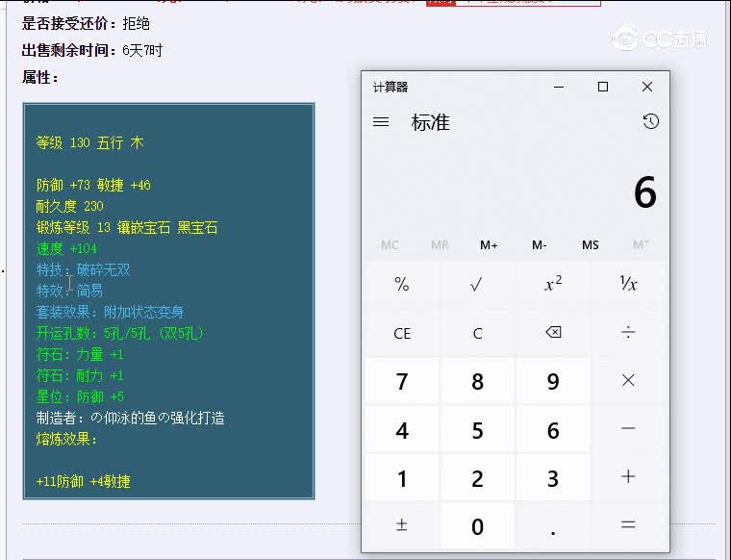Click the M- memory subtract button
This screenshot has width=731, height=560.
[x=539, y=244]
